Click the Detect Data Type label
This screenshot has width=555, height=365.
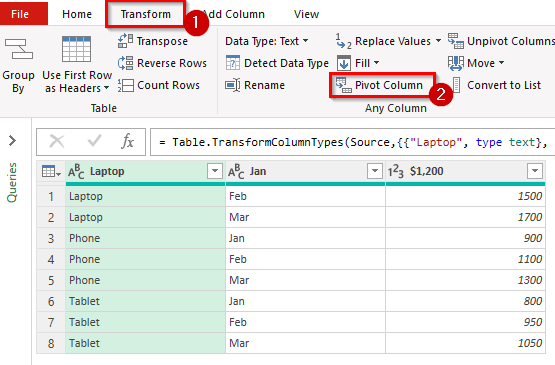click(286, 63)
